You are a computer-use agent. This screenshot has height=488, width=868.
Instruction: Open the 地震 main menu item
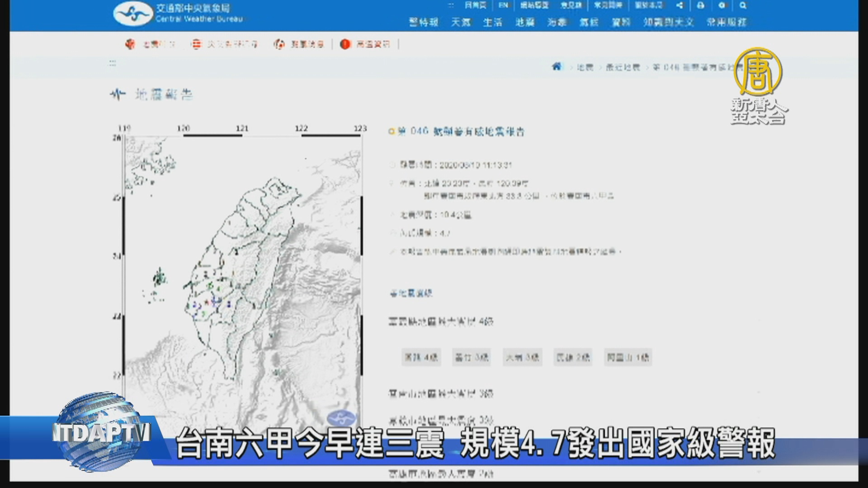tap(525, 22)
